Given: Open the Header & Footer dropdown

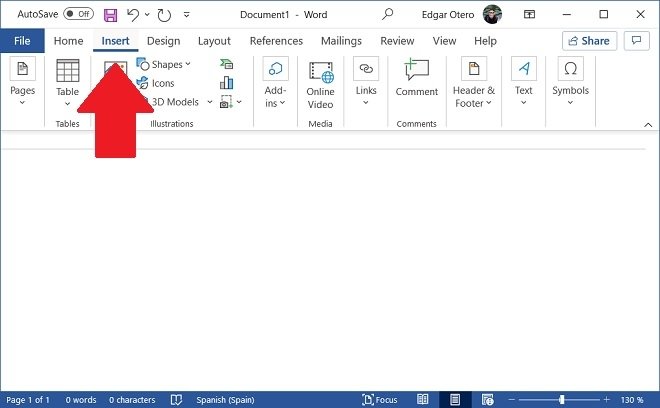Looking at the screenshot, I should pos(474,83).
